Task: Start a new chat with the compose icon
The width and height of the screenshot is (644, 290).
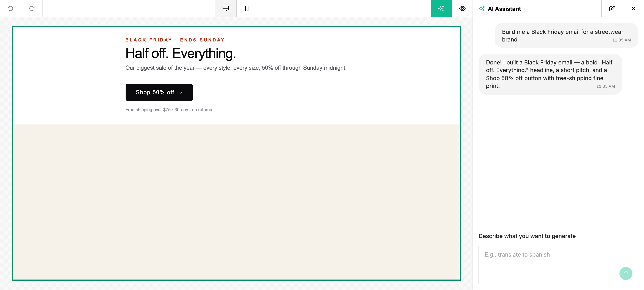Action: pos(612,8)
